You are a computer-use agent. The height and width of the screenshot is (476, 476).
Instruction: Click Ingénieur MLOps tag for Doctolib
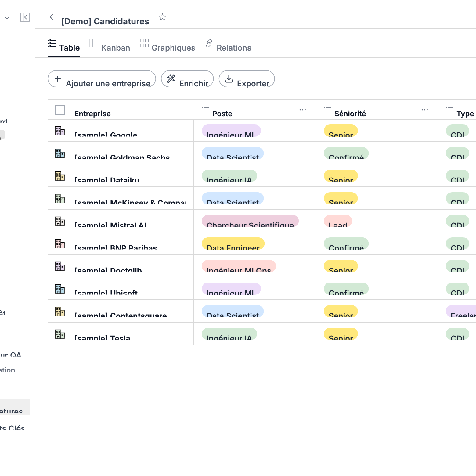click(x=239, y=266)
